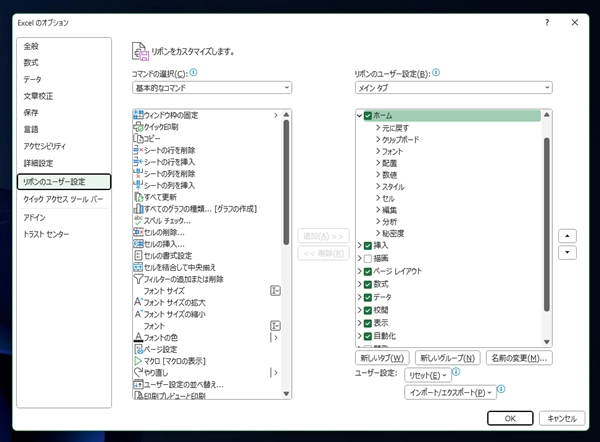Open the help question mark button
This screenshot has height=442, width=600.
tap(547, 23)
